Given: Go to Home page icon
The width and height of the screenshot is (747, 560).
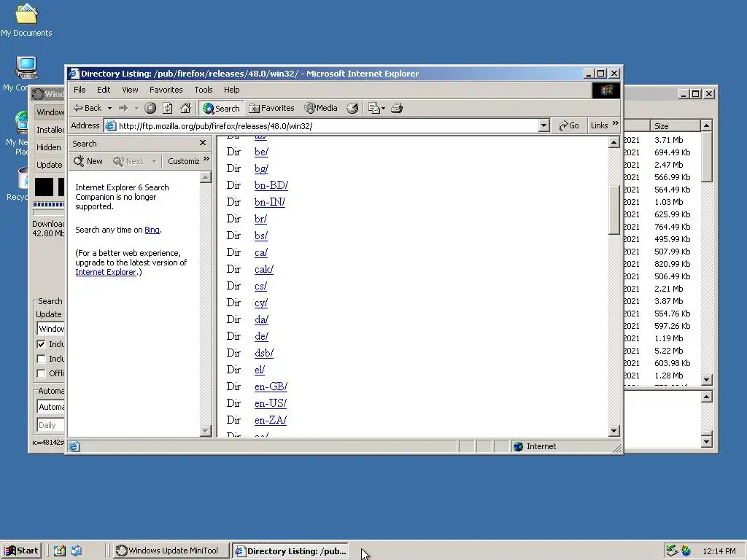Looking at the screenshot, I should coord(185,108).
